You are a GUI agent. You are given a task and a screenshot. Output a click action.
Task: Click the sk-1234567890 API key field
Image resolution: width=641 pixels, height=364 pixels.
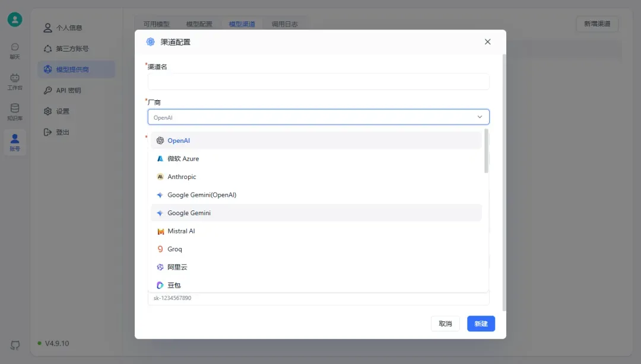(319, 298)
